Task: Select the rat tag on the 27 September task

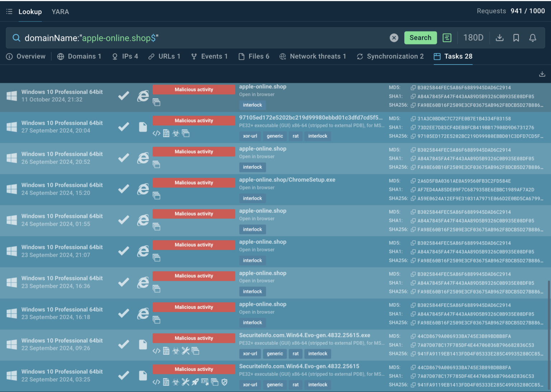Action: 296,136
